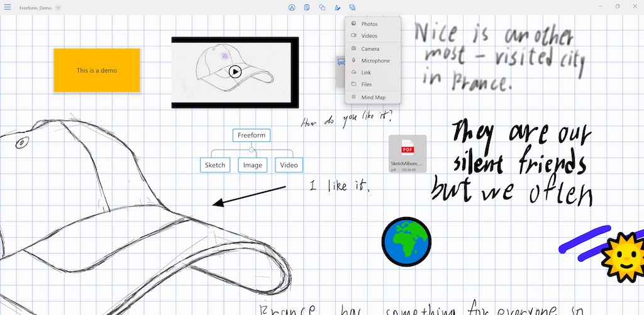Open the hamburger menu
Screen dimensions: 644x315
8,8
